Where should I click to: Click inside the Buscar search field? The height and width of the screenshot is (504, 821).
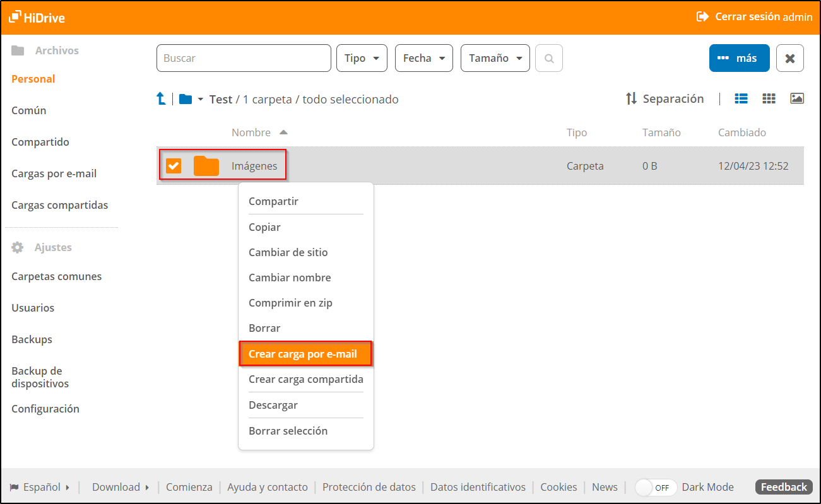tap(243, 57)
